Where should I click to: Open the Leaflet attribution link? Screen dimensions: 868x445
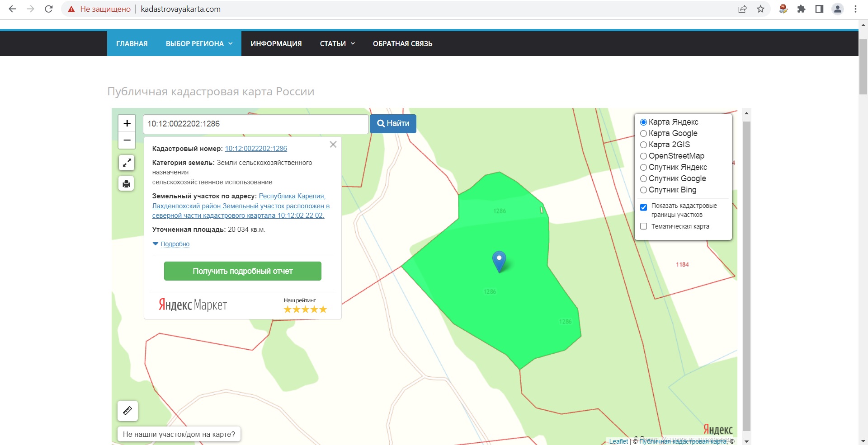pyautogui.click(x=618, y=441)
